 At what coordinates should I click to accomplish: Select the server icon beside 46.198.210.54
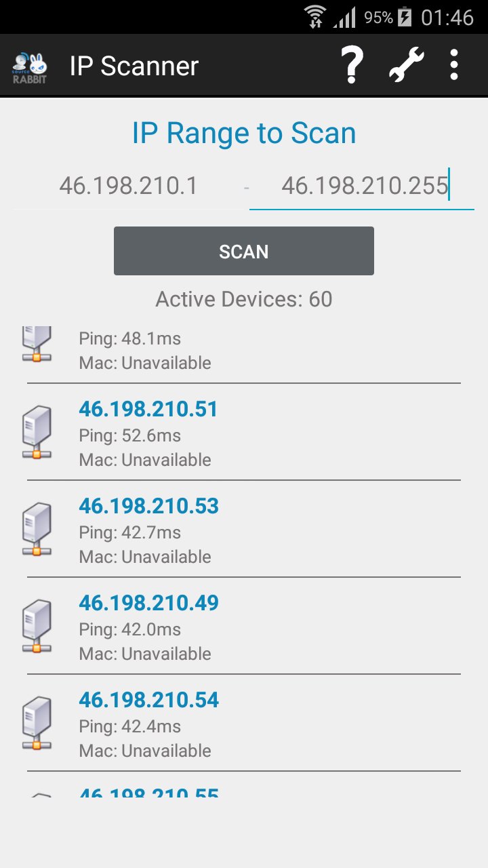pos(37,724)
